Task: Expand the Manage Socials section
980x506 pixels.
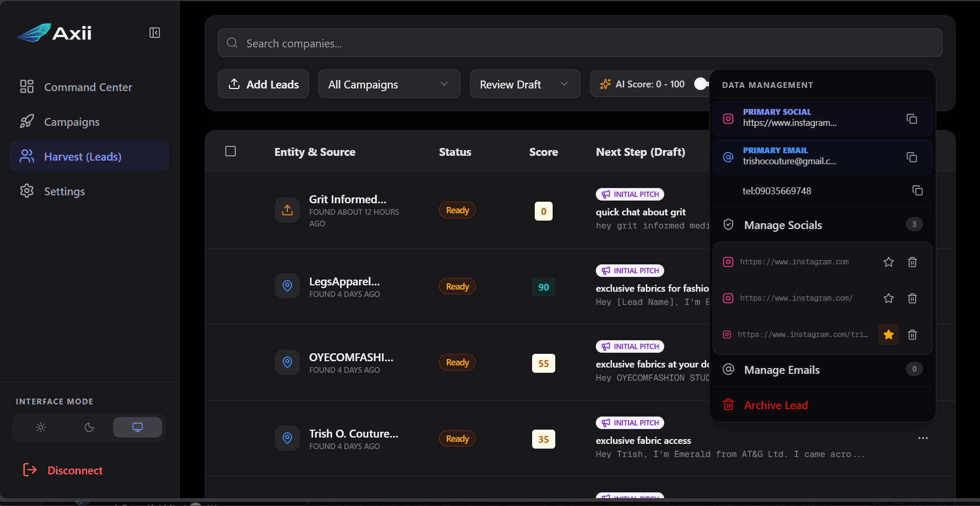Action: tap(783, 225)
